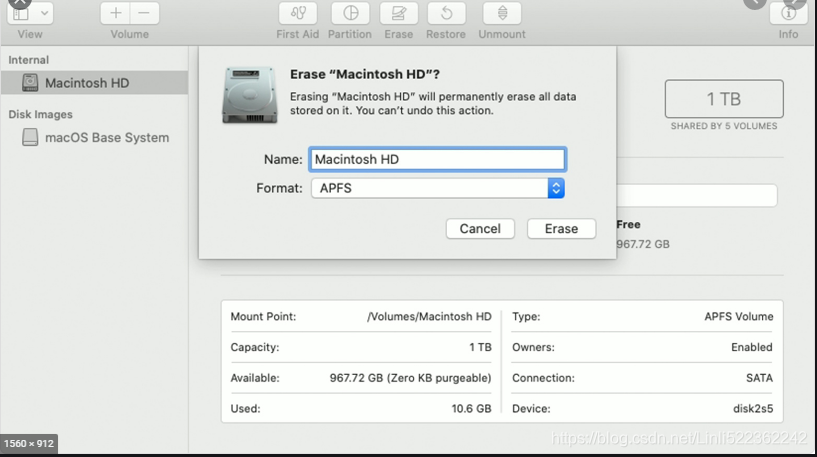Open the Restore tool

click(x=447, y=13)
